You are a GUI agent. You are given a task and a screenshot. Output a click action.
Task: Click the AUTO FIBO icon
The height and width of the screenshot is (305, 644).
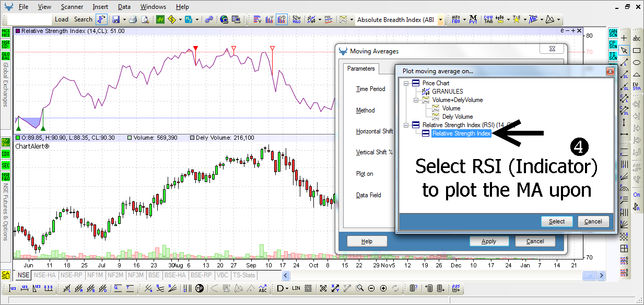[x=455, y=19]
